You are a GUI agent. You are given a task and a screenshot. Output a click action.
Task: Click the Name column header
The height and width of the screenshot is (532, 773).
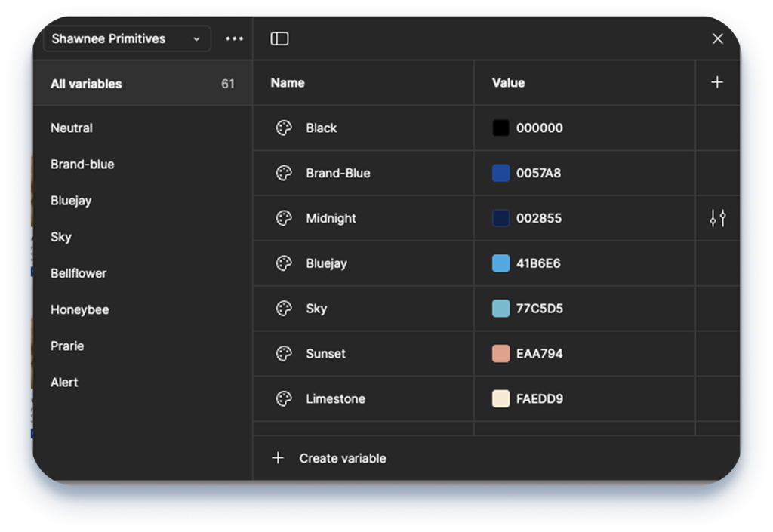coord(288,83)
